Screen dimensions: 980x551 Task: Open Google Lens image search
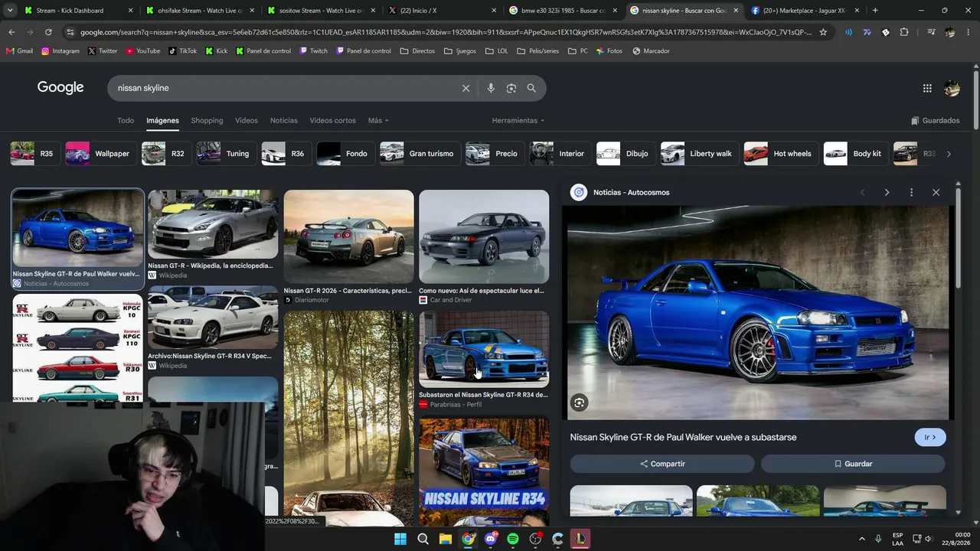tap(511, 88)
